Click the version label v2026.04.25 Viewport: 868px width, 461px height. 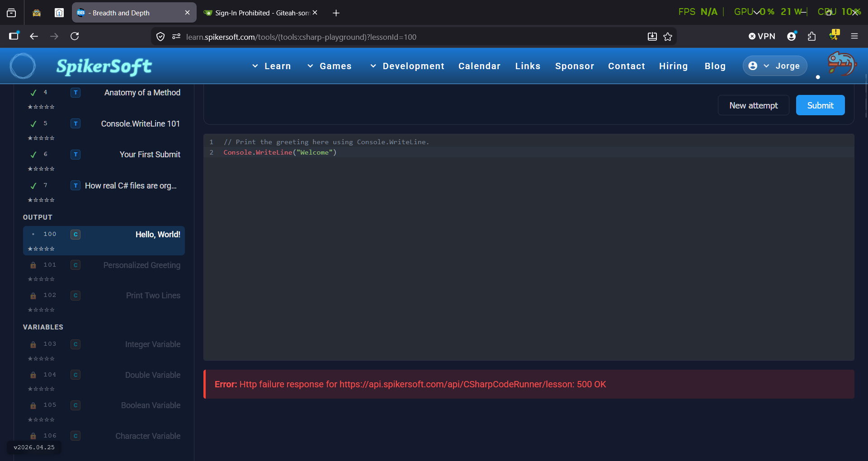pos(34,447)
